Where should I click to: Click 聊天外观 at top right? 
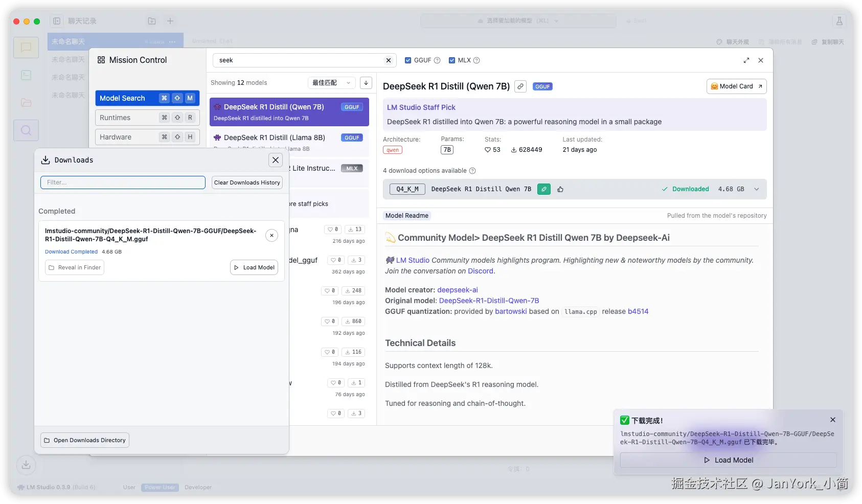[733, 42]
